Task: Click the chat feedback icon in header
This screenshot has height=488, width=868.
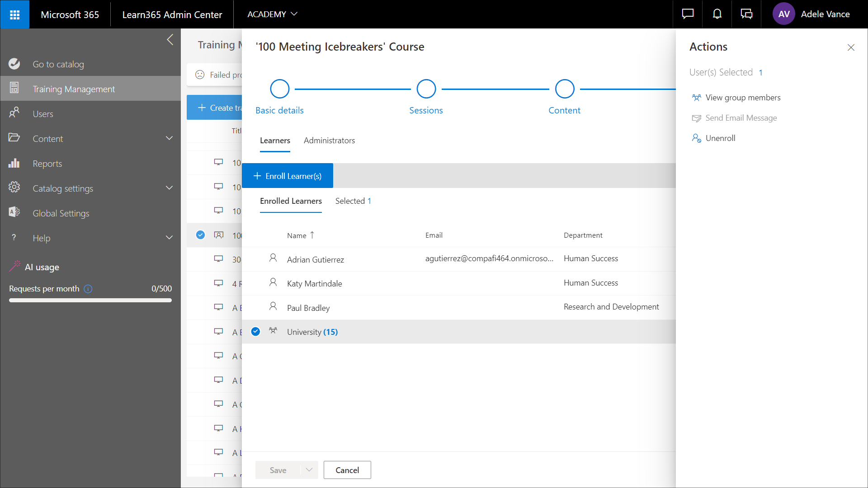Action: pos(688,14)
